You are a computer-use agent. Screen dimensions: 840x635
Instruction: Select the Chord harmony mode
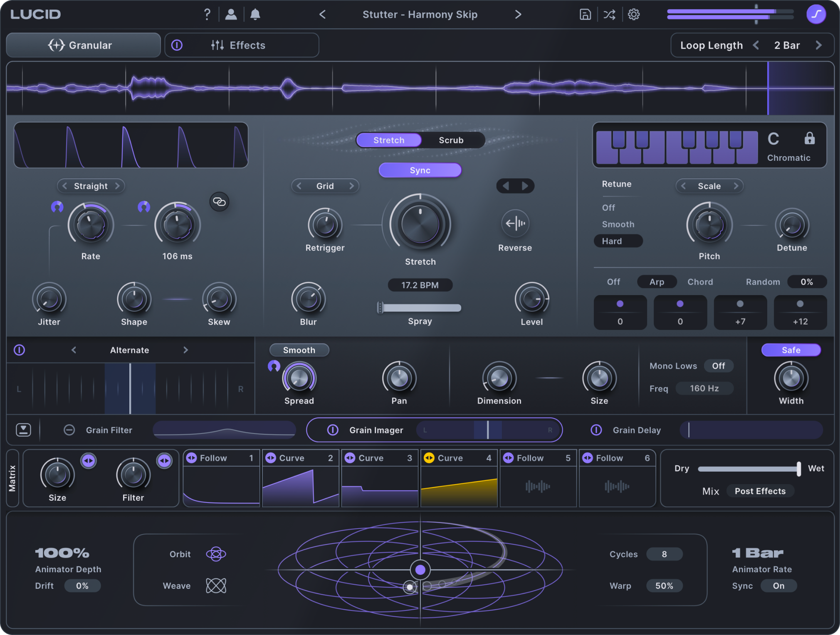coord(700,282)
